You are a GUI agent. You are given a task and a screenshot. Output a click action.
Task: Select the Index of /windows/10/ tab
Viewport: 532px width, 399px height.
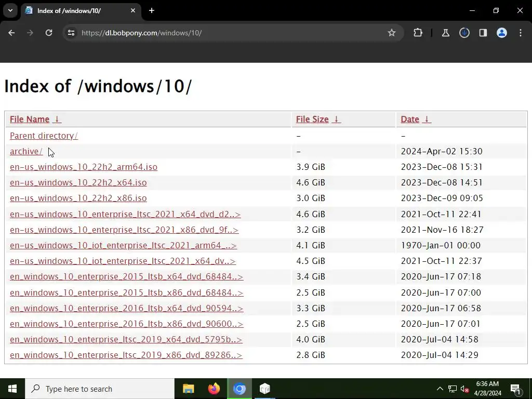click(81, 11)
